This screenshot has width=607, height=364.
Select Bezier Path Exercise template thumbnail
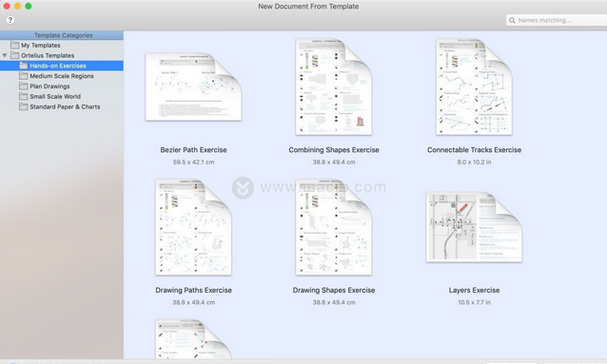(193, 86)
